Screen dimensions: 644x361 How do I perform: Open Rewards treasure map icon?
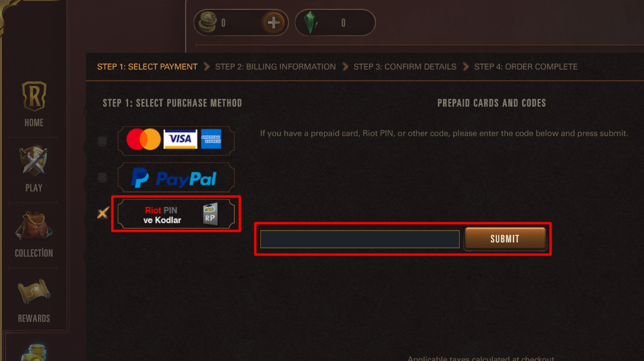tap(34, 291)
